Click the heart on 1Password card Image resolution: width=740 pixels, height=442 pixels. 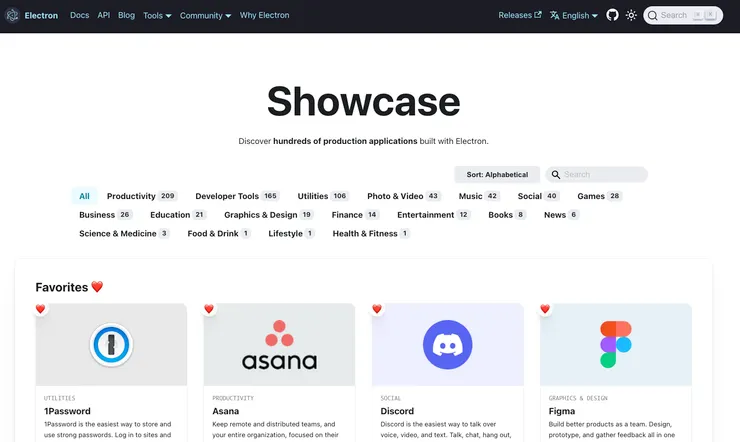point(41,309)
